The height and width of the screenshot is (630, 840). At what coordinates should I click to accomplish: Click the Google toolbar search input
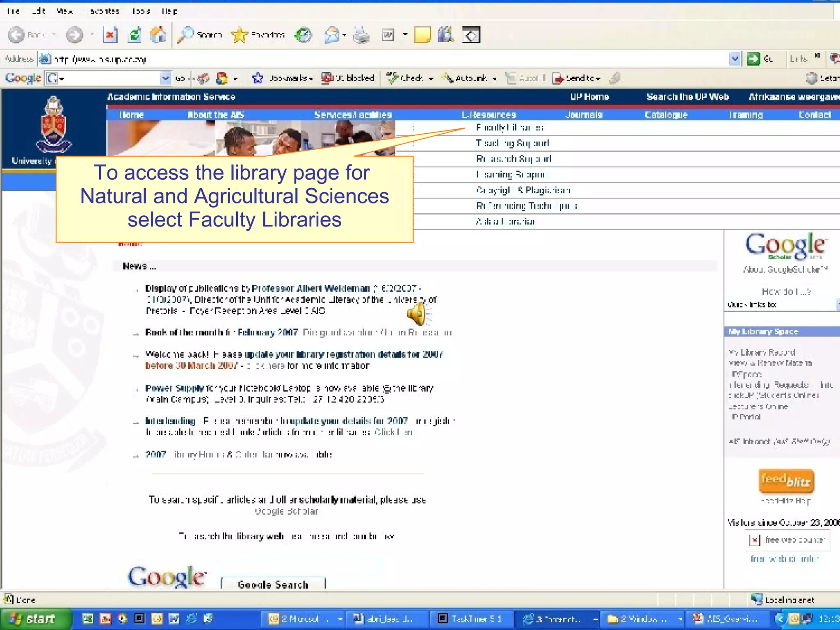[x=108, y=78]
